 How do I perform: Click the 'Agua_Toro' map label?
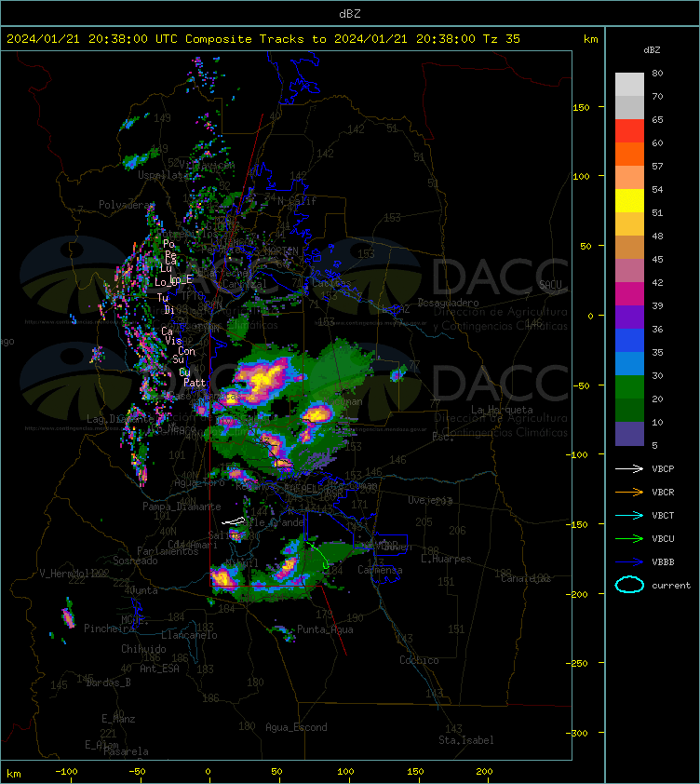(199, 482)
